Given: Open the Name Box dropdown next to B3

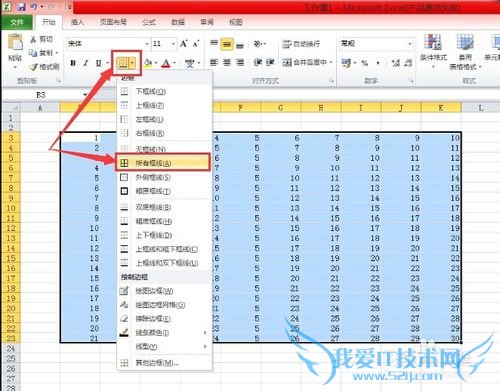Looking at the screenshot, I should [85, 95].
